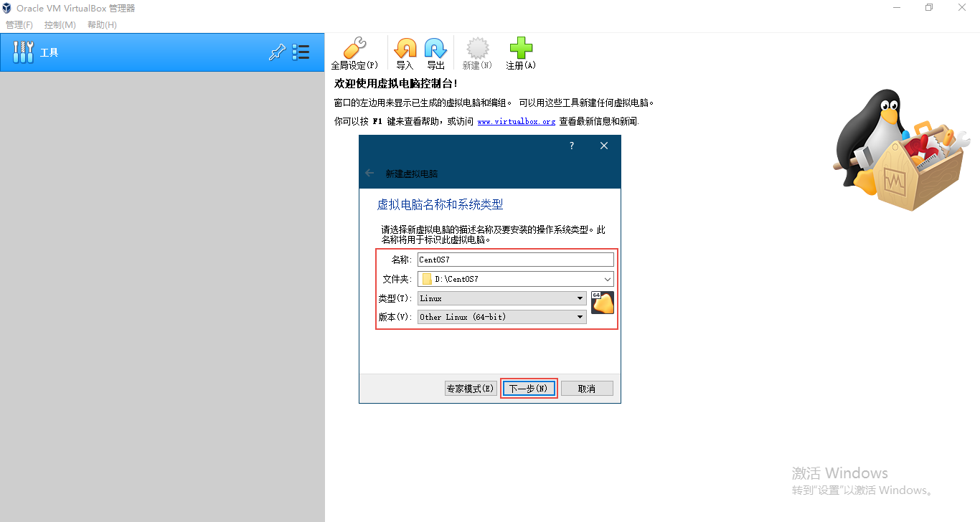The image size is (980, 522).
Task: Click Expert Mode (专家模式) button
Action: [x=471, y=389]
